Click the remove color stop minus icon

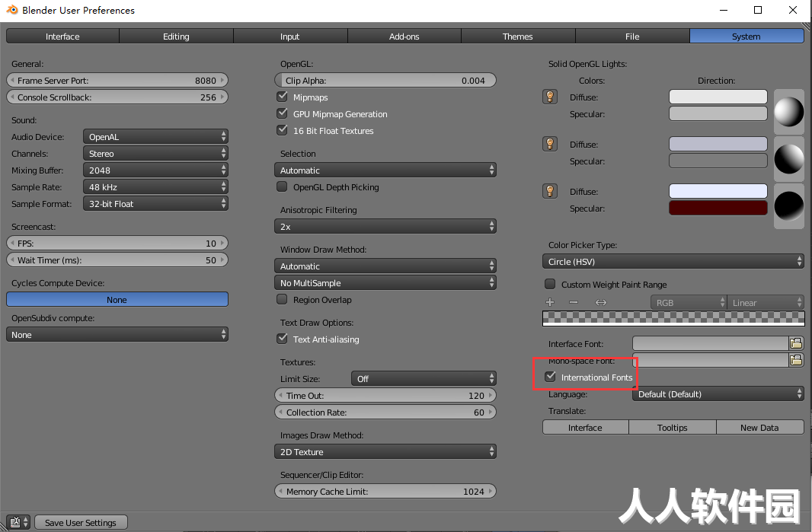(574, 302)
